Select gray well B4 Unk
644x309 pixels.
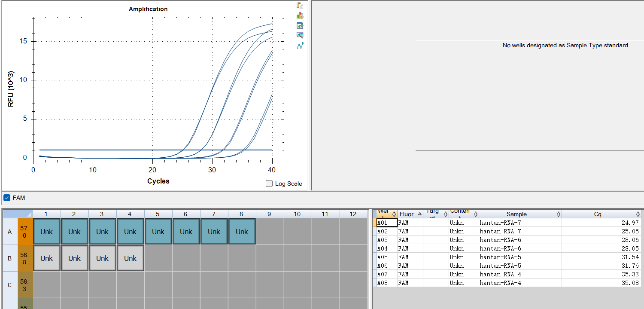click(130, 258)
